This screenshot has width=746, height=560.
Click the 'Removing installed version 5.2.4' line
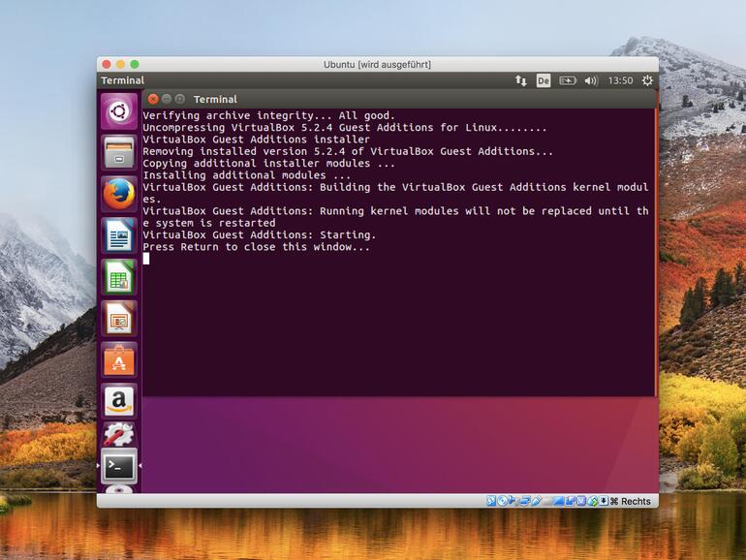pos(348,151)
